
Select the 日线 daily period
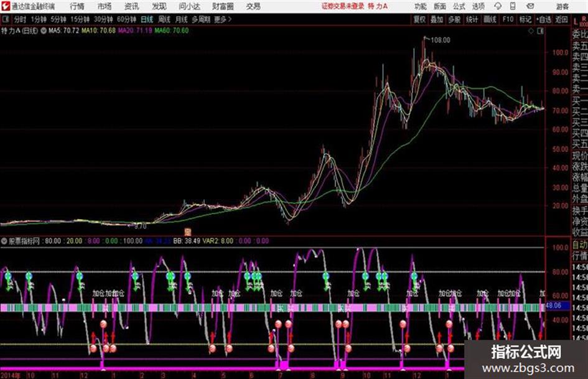pos(147,19)
